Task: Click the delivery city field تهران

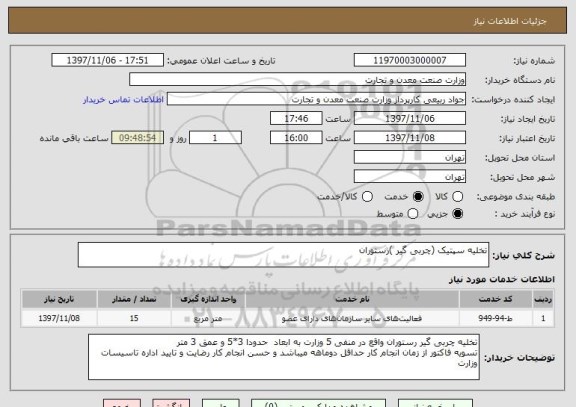Action: [x=410, y=177]
